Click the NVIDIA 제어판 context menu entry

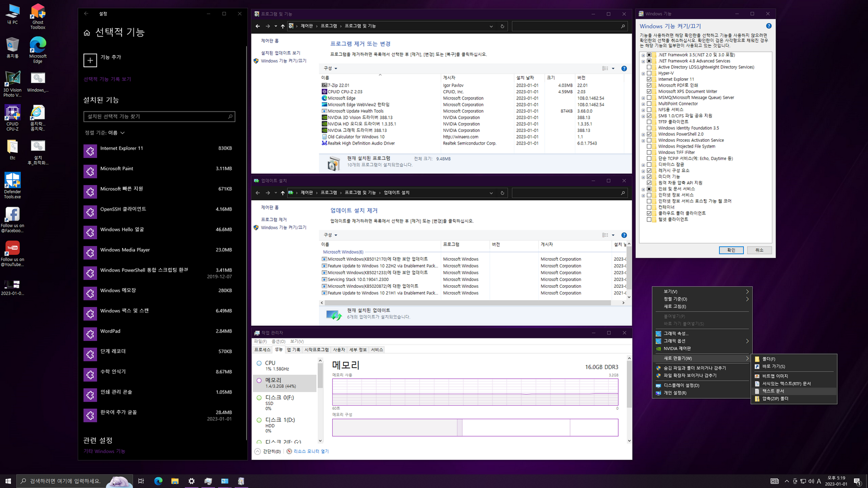702,348
